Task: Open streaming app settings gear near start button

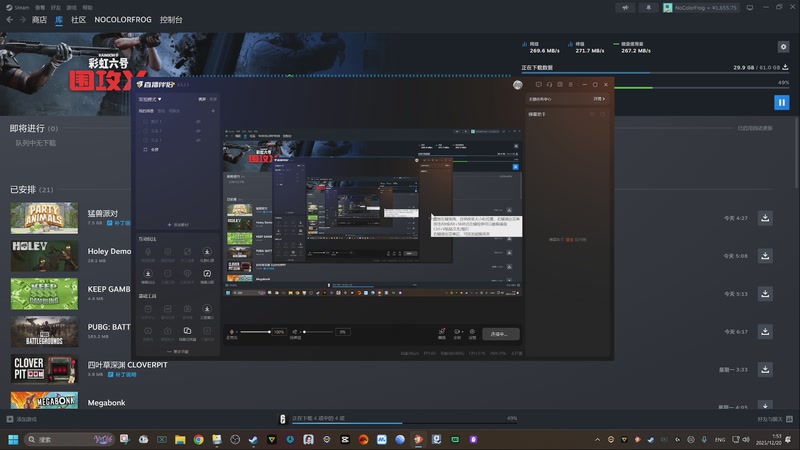Action: [x=472, y=333]
